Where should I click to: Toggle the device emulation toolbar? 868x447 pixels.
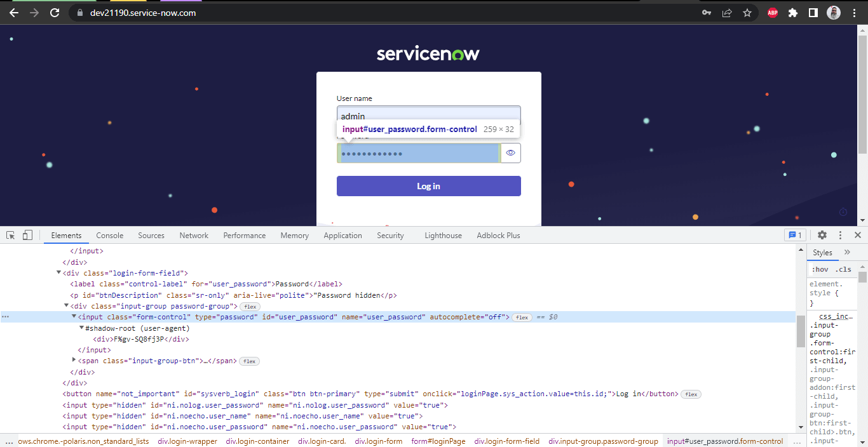coord(27,235)
